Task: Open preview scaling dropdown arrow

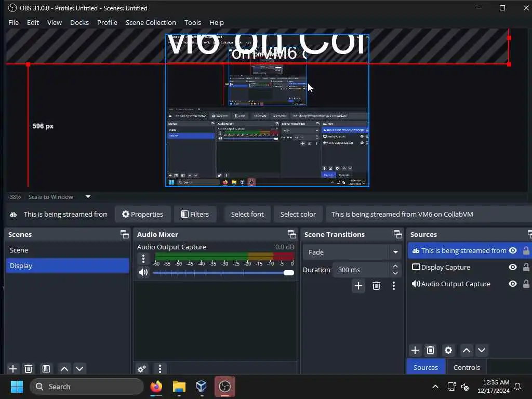Action: [88, 197]
